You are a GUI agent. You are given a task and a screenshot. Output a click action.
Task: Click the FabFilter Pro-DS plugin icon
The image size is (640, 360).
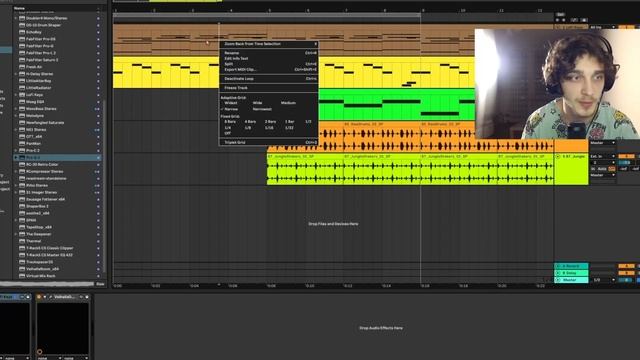(x=22, y=39)
